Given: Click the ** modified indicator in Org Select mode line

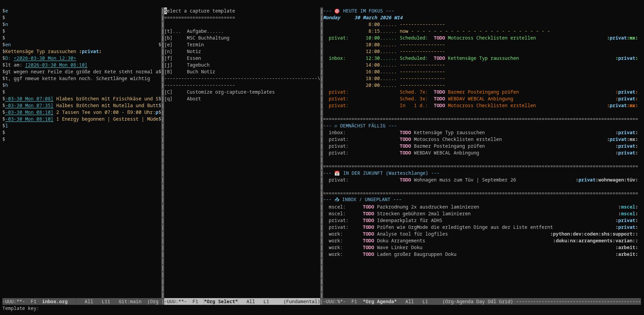Looking at the screenshot, I should [x=181, y=301].
